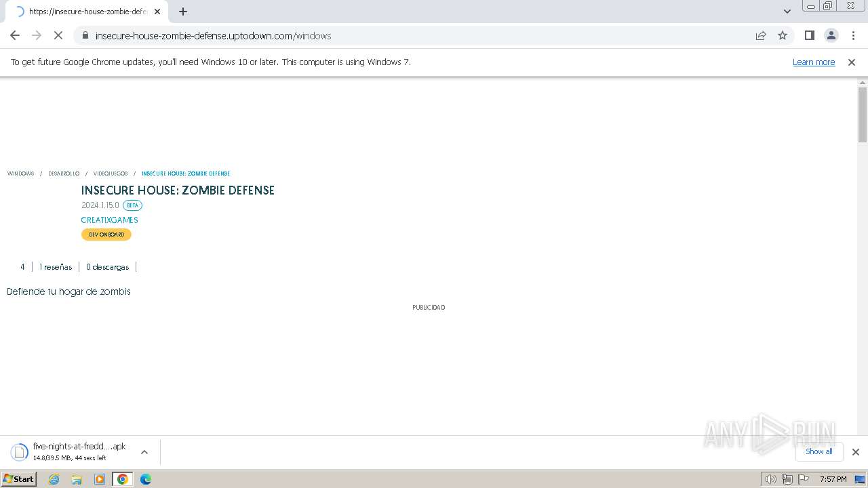Viewport: 868px width, 488px height.
Task: Click the INSECURE HOUSE: ZOMBIE DEFENSE title
Action: [178, 190]
